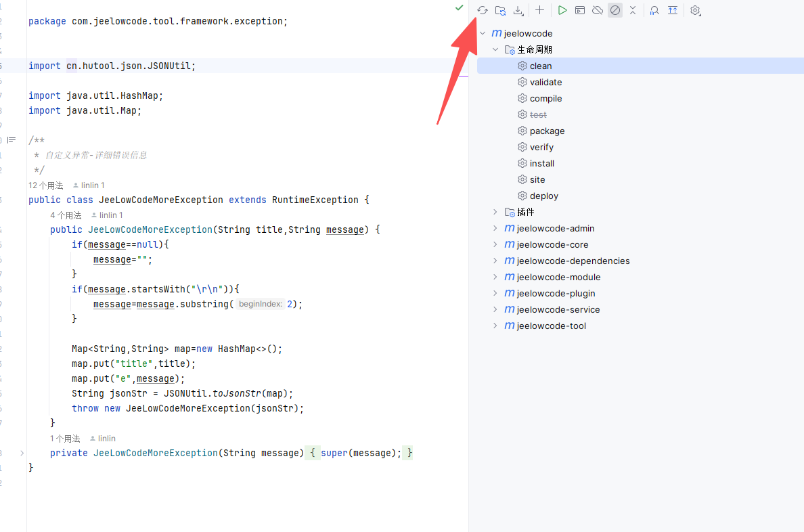The height and width of the screenshot is (532, 804).
Task: Select the package lifecycle goal
Action: (x=547, y=131)
